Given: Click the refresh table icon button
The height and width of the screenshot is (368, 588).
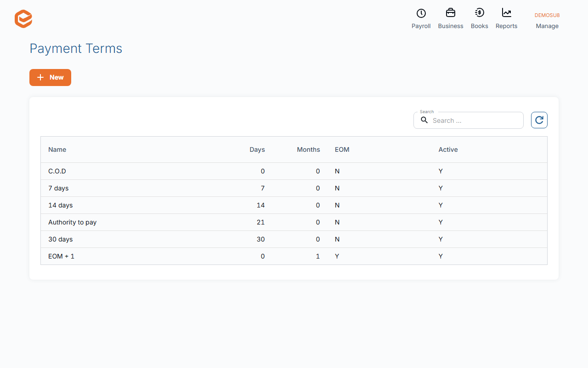Looking at the screenshot, I should (x=539, y=120).
